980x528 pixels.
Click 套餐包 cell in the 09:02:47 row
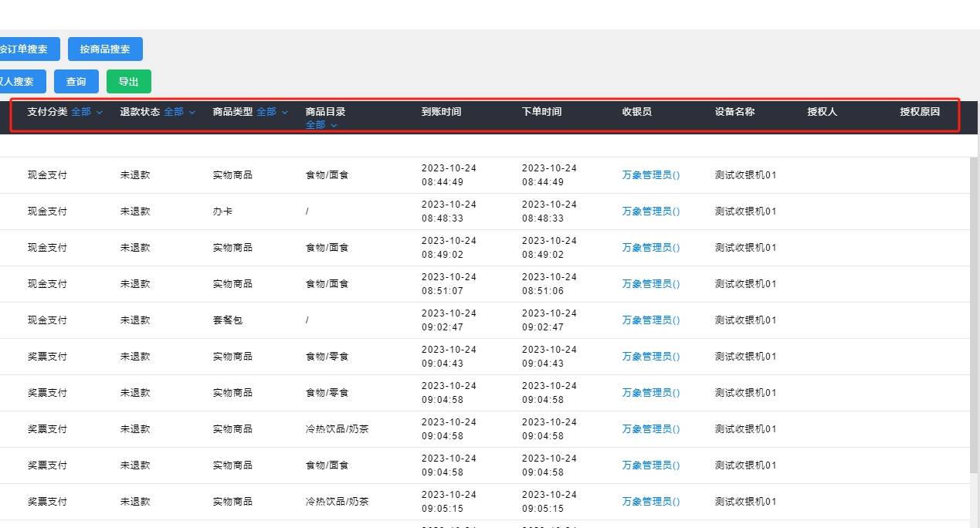[228, 320]
